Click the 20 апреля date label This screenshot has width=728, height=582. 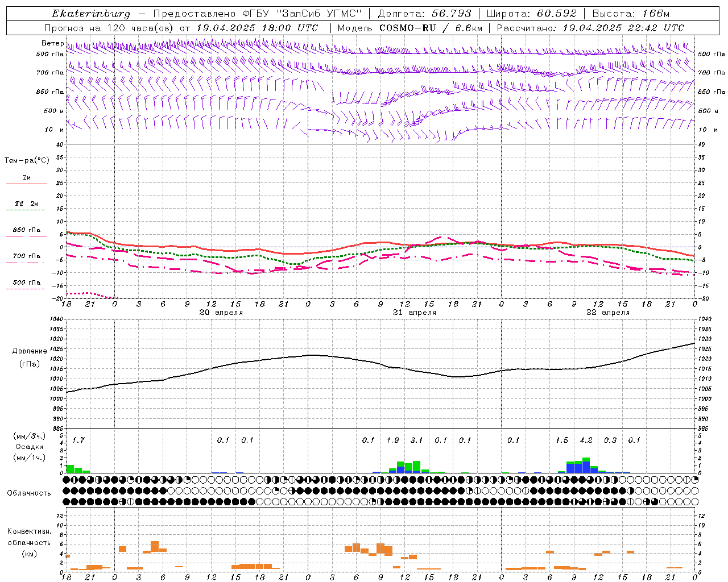click(221, 313)
